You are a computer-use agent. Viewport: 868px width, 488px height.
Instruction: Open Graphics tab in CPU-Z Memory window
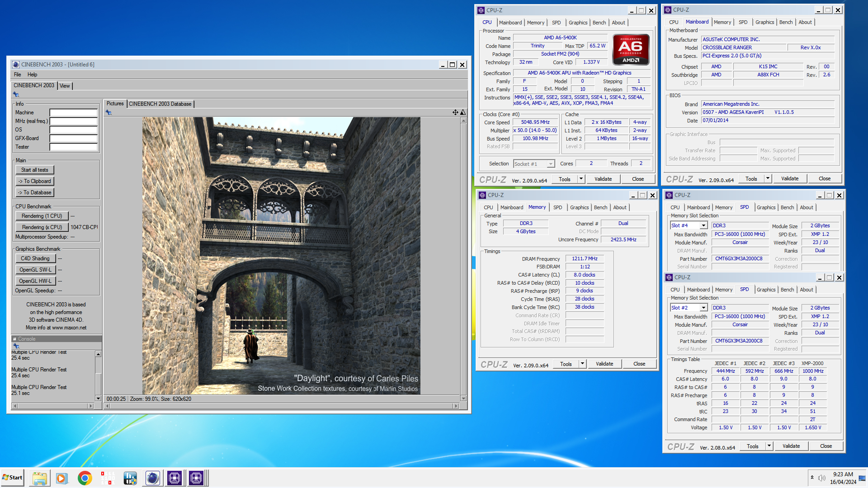(579, 207)
